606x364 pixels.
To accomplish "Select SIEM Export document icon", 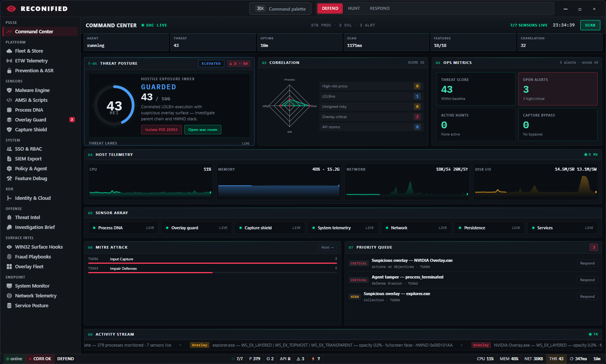I will tap(9, 159).
